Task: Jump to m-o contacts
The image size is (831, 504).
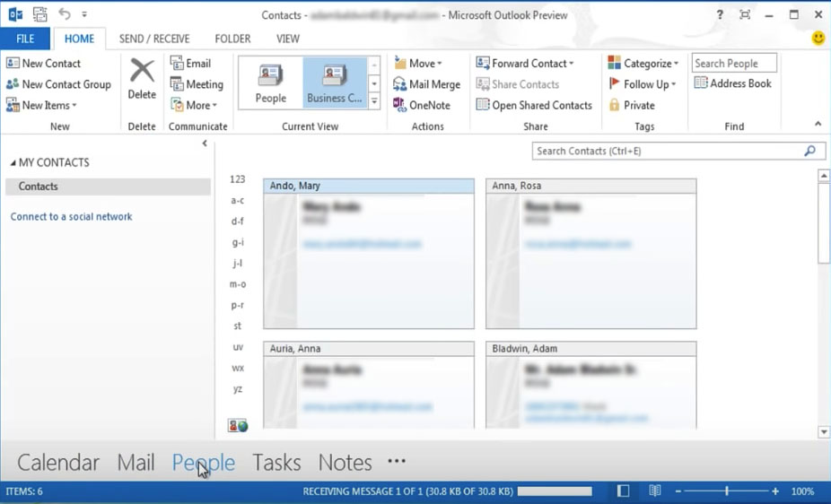Action: tap(238, 284)
